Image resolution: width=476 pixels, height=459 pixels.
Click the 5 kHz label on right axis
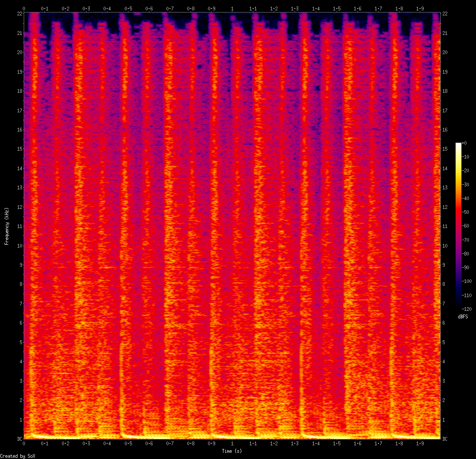(x=444, y=342)
